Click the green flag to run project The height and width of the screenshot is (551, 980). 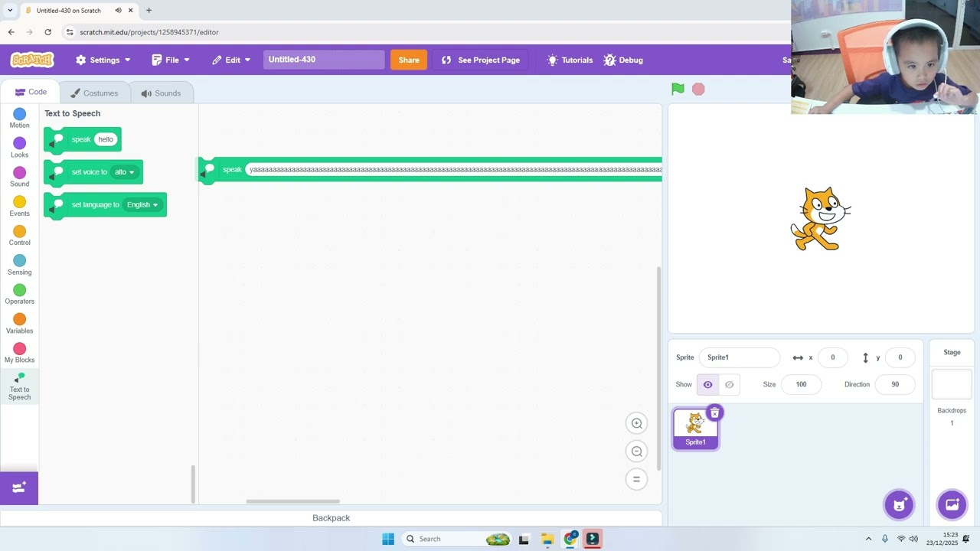coord(678,89)
